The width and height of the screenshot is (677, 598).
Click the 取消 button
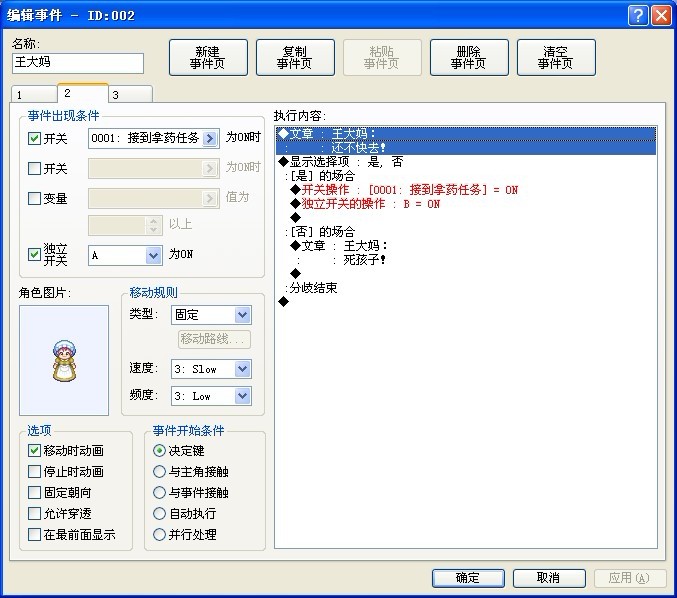[549, 578]
